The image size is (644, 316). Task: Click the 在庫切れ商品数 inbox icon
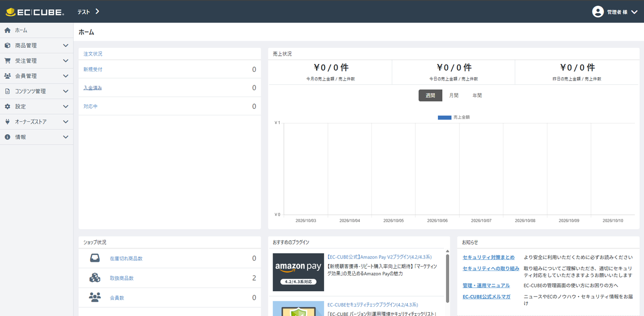click(94, 259)
